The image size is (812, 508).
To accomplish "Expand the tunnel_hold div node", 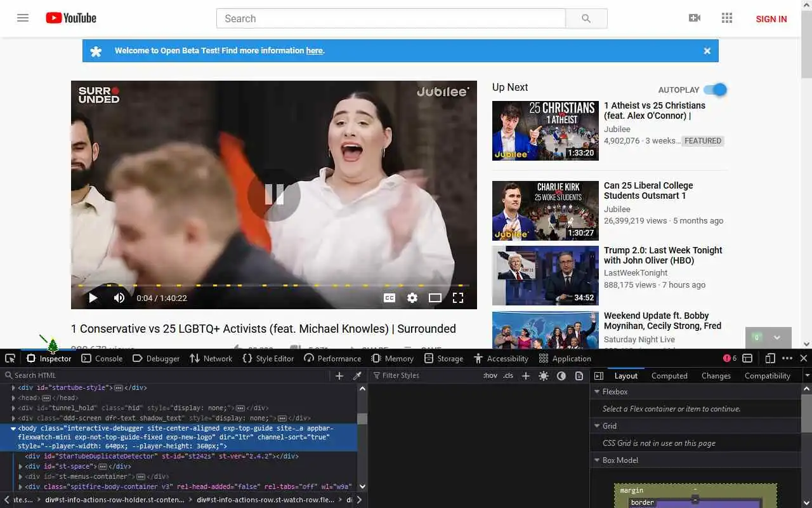I will pos(13,408).
